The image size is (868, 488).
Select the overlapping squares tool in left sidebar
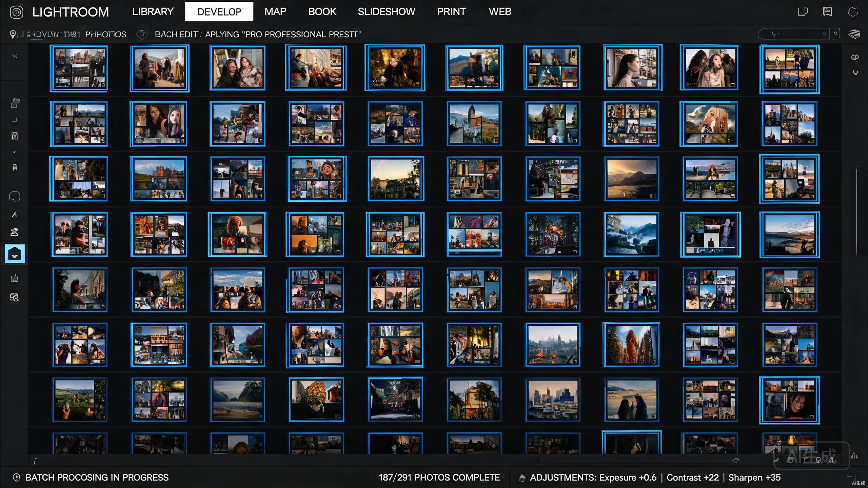tap(15, 103)
